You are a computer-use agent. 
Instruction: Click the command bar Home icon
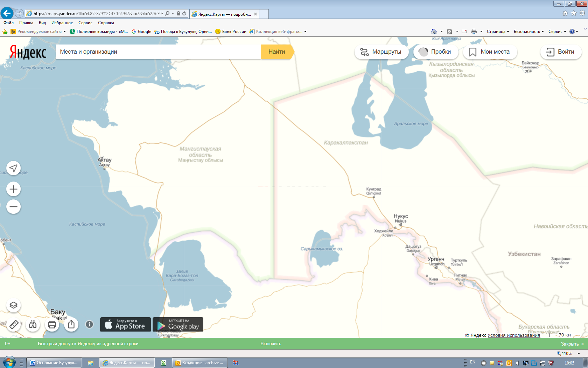tap(434, 32)
